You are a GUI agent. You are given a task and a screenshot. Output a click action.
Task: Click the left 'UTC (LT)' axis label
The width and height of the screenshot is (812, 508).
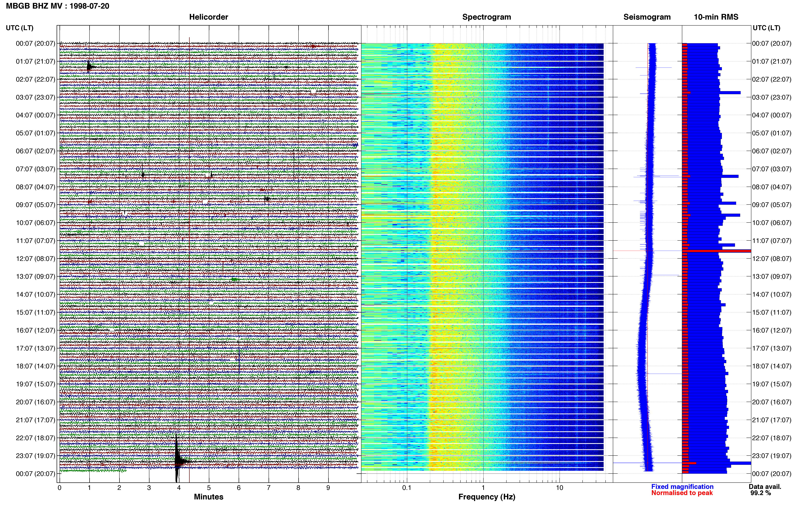20,28
